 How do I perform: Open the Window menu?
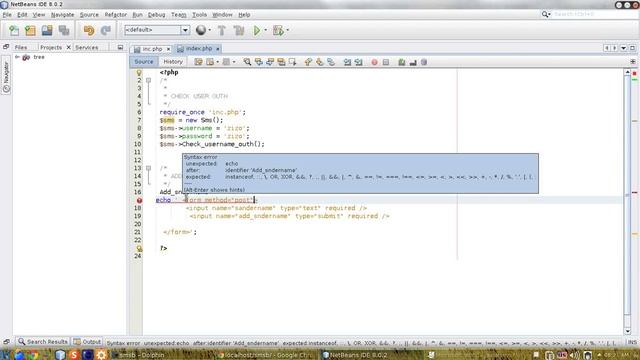tap(222, 15)
